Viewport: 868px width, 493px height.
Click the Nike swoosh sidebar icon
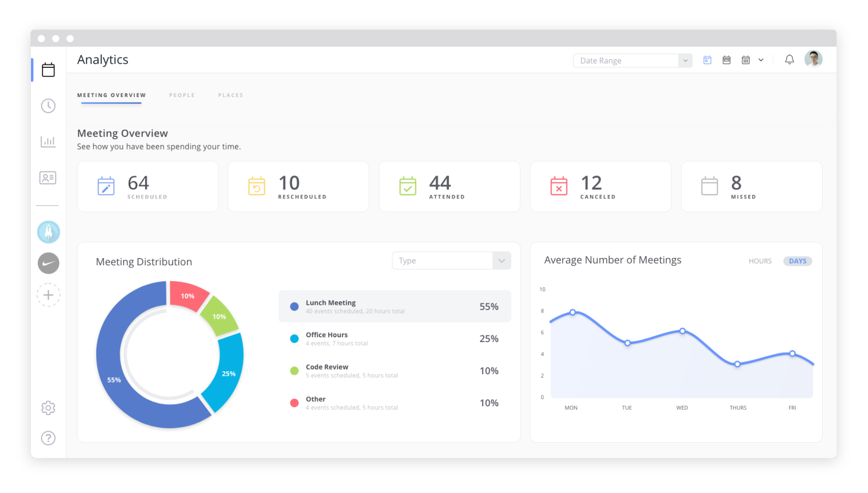(x=49, y=263)
